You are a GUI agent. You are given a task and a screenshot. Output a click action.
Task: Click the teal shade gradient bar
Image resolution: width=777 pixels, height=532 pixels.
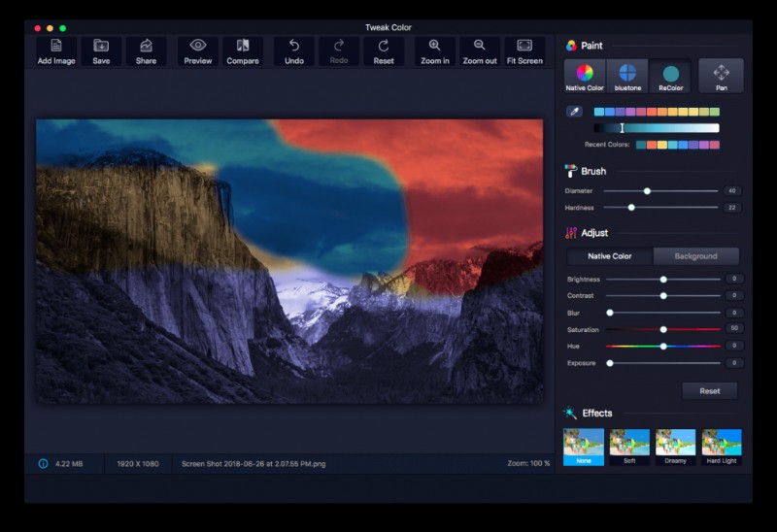[x=657, y=128]
